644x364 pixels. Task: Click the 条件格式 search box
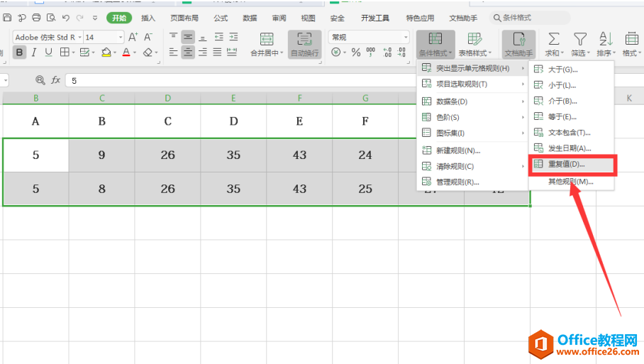[530, 18]
